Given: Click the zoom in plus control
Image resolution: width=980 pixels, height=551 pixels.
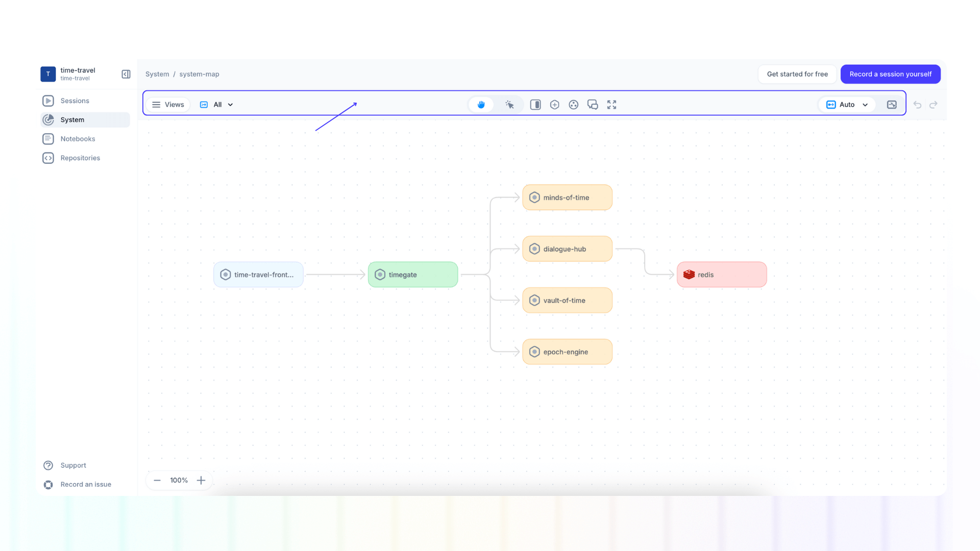Looking at the screenshot, I should [201, 480].
